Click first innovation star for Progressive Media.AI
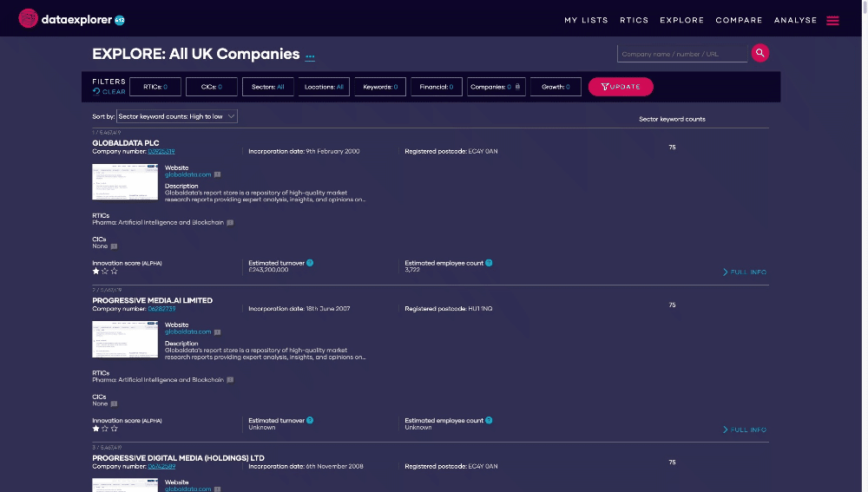The width and height of the screenshot is (868, 492). (95, 429)
